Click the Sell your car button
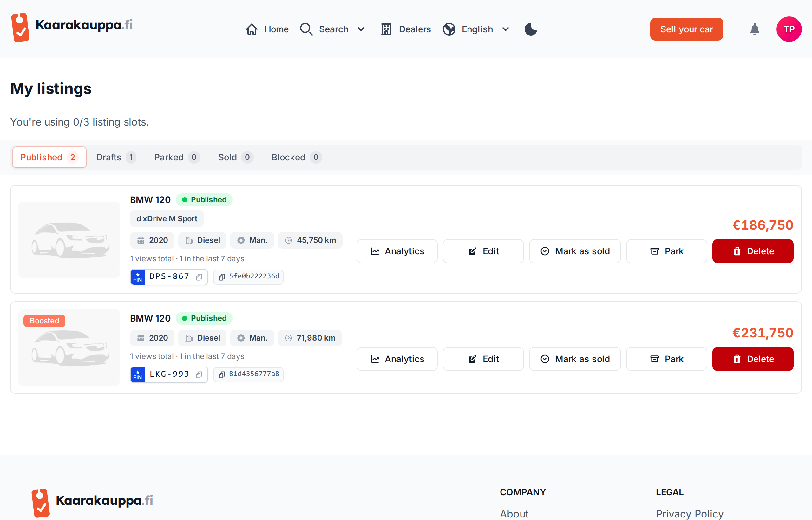 pyautogui.click(x=686, y=29)
